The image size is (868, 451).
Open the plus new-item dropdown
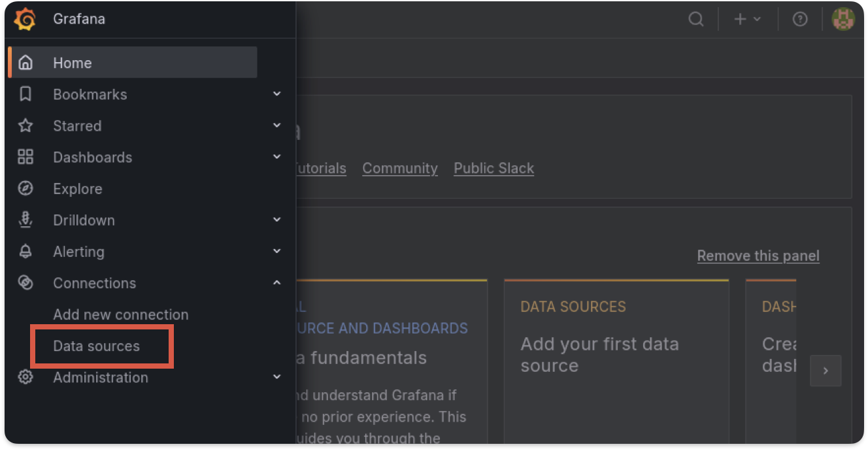(x=747, y=19)
